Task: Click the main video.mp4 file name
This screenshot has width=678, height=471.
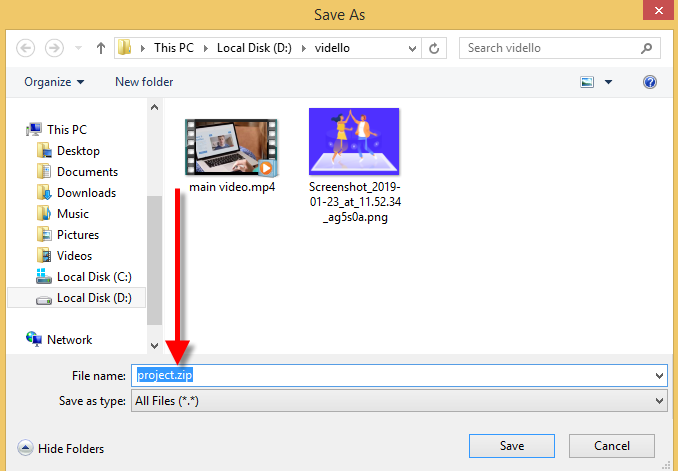Action: (232, 187)
